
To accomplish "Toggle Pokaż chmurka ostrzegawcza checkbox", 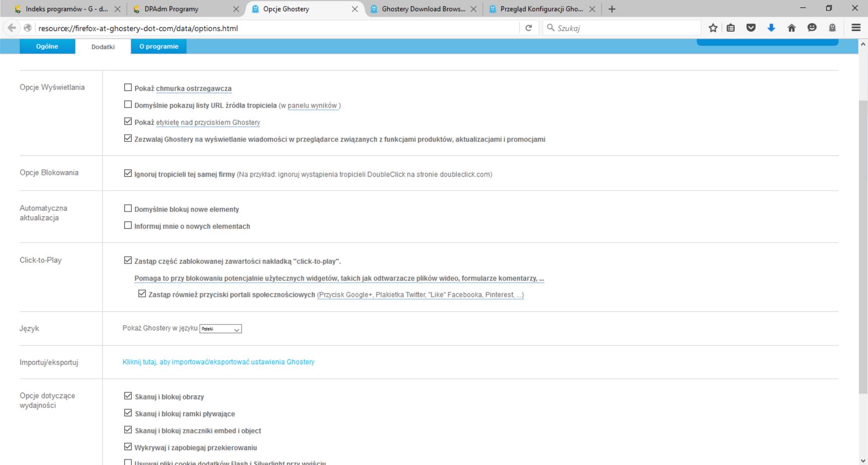I will pyautogui.click(x=128, y=88).
